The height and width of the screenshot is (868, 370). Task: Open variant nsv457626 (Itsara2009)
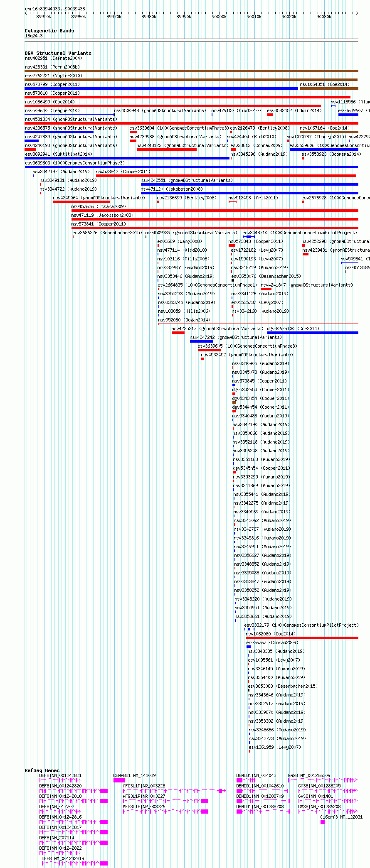click(x=99, y=206)
